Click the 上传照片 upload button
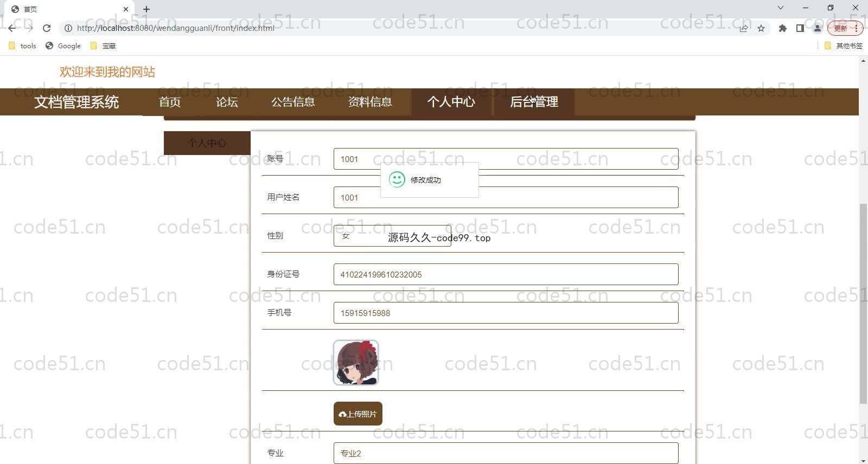The image size is (868, 464). [x=358, y=414]
